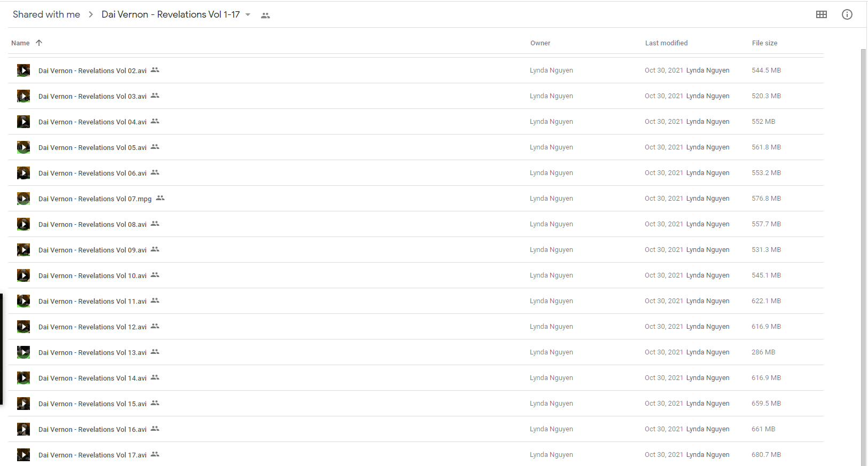Open video icon of Revelations Vol 16.avi
This screenshot has height=466, width=868.
tap(24, 429)
